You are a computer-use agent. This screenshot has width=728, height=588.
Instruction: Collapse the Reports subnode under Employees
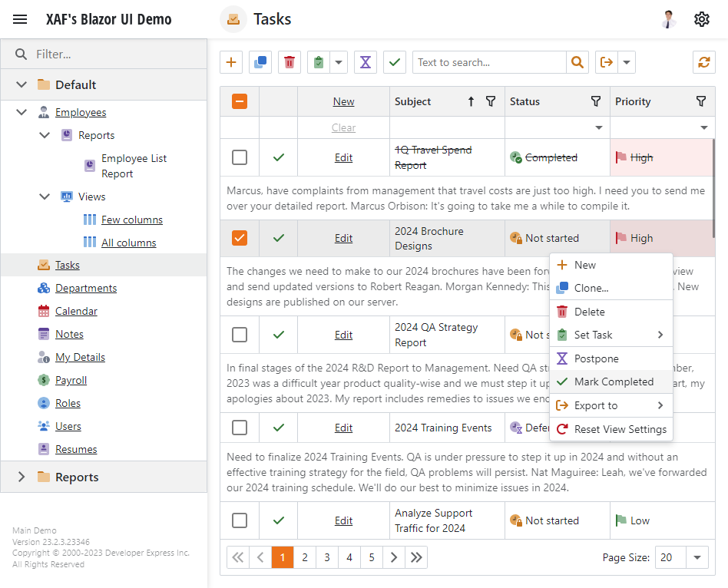pyautogui.click(x=45, y=136)
